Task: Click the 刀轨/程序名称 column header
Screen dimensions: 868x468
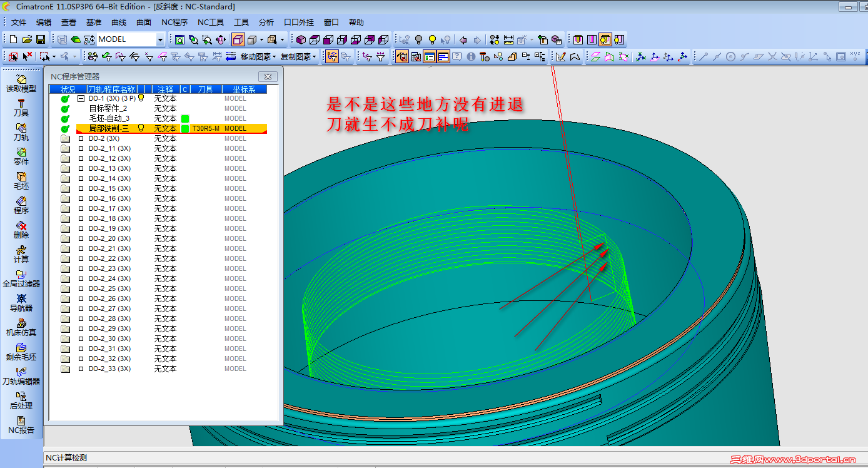Action: pos(111,89)
